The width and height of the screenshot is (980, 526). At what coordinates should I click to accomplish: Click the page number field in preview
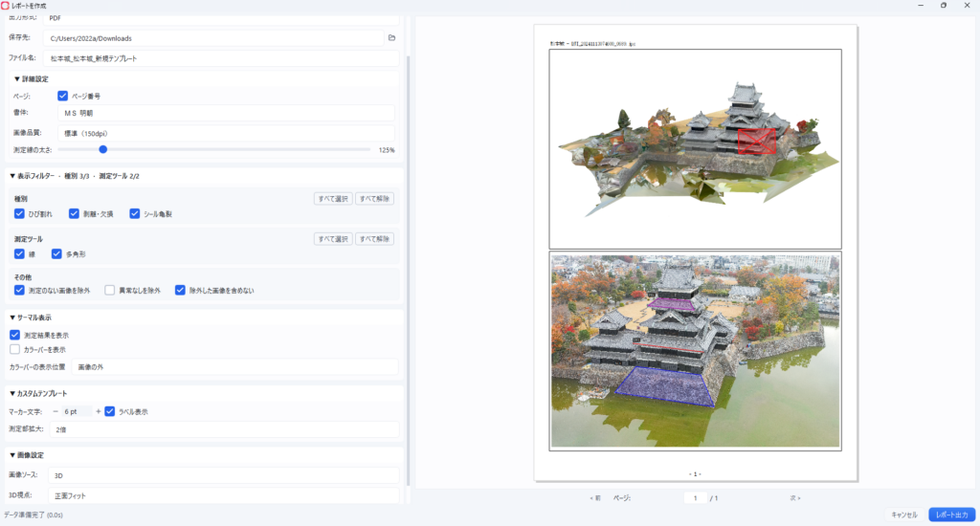pos(695,498)
